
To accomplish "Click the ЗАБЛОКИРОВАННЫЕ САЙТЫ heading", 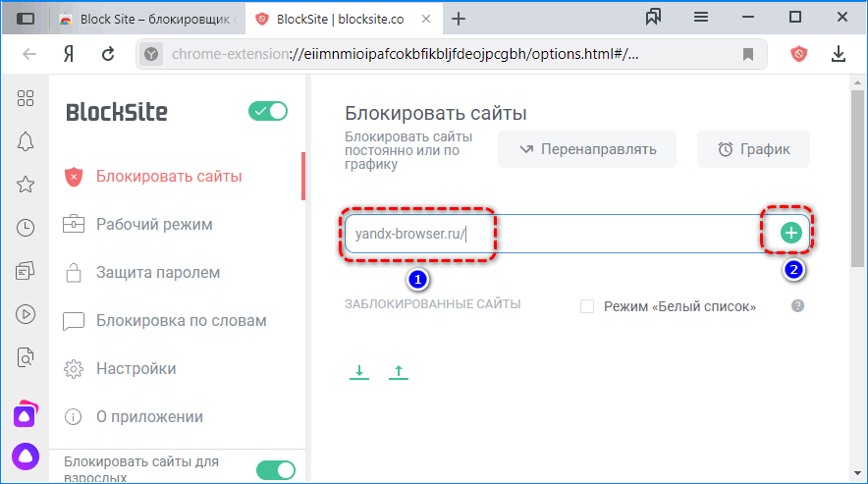I will (x=432, y=304).
